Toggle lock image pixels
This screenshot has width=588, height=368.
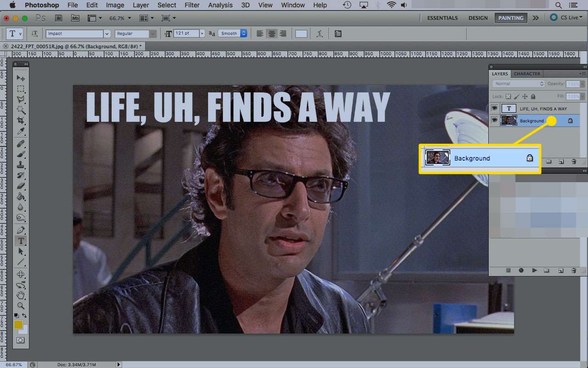click(516, 97)
